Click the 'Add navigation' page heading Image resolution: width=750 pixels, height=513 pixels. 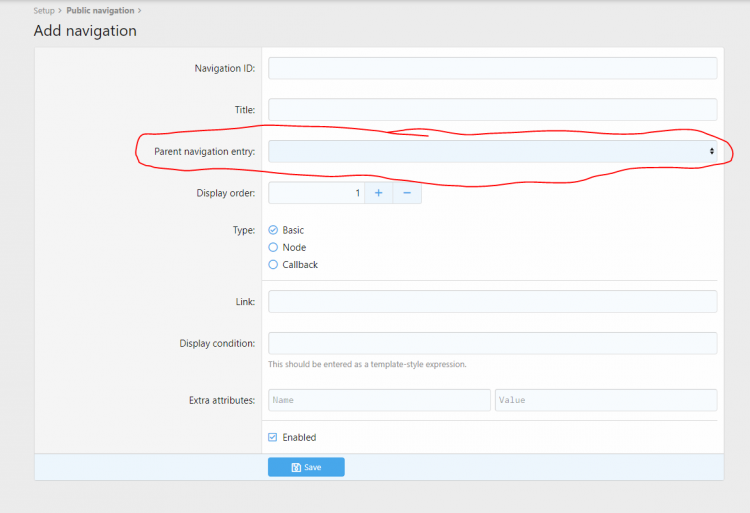85,31
